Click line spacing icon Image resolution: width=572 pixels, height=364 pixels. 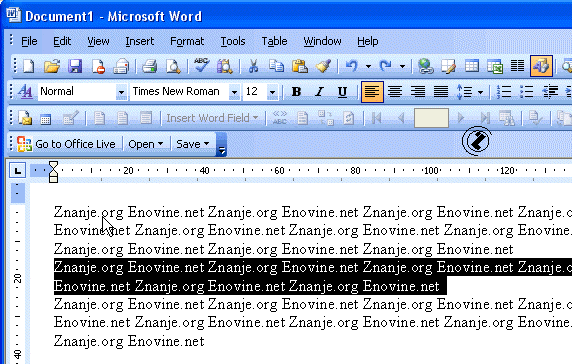pos(464,92)
